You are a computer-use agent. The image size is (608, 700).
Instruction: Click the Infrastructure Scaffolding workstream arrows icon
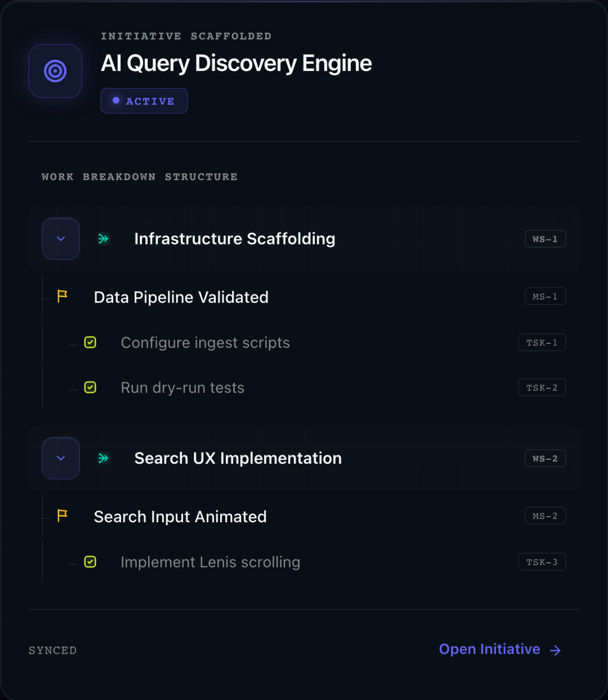pyautogui.click(x=104, y=239)
